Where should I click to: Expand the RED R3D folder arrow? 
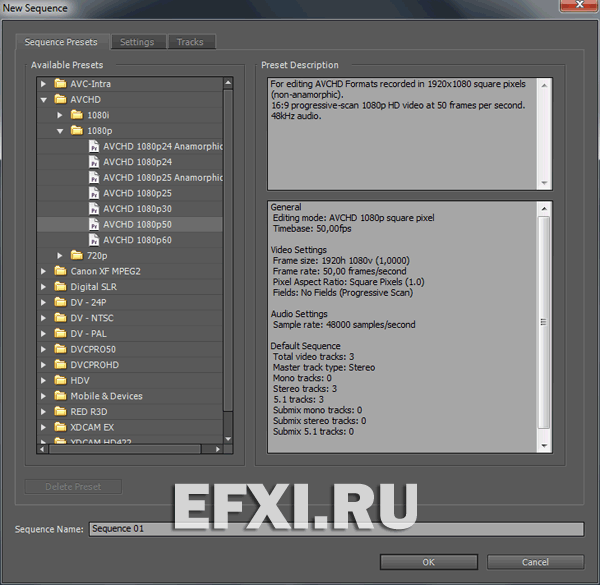43,412
